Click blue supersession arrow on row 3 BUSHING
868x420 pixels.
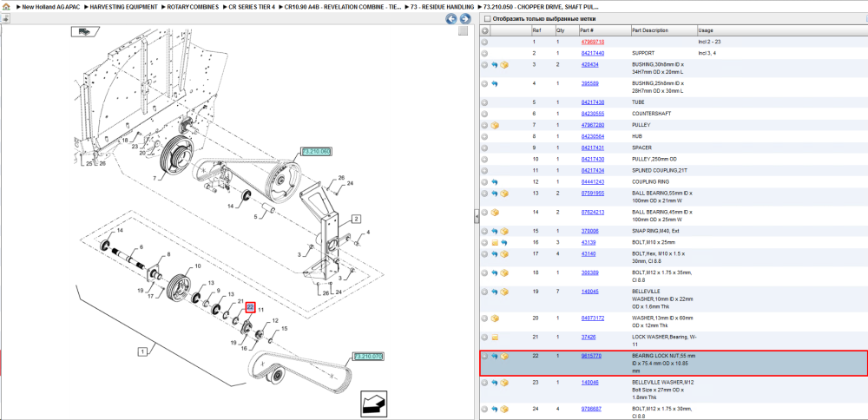(495, 65)
